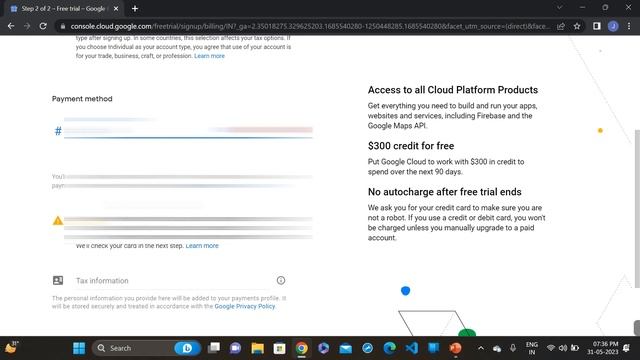
Task: Share this page icon in address bar
Action: 561,26
